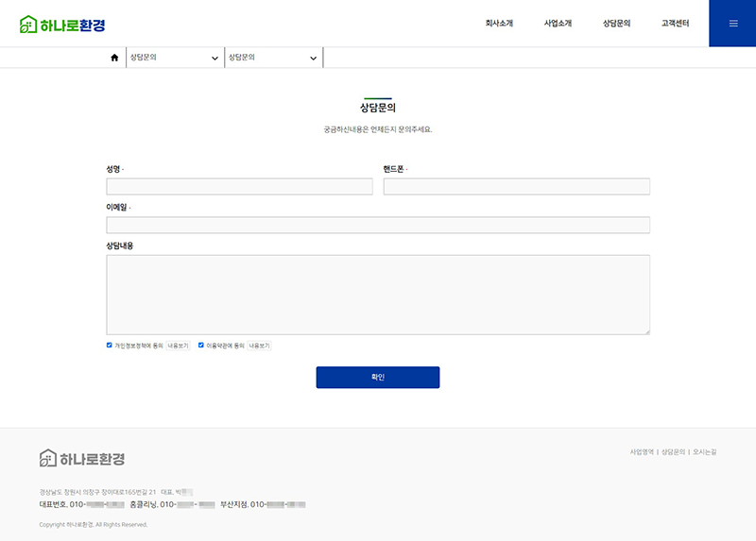This screenshot has height=541, width=756.
Task: Open 회사소개 menu
Action: 499,23
